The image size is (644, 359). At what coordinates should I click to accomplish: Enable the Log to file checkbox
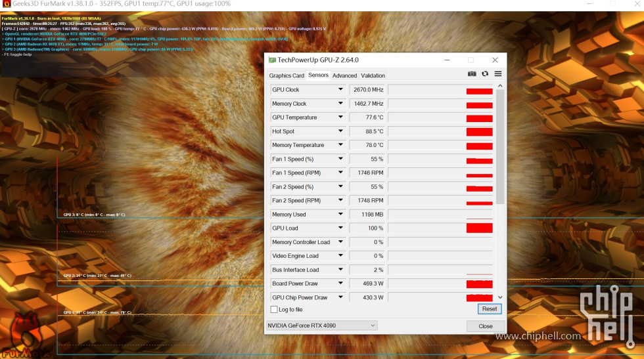coord(274,309)
